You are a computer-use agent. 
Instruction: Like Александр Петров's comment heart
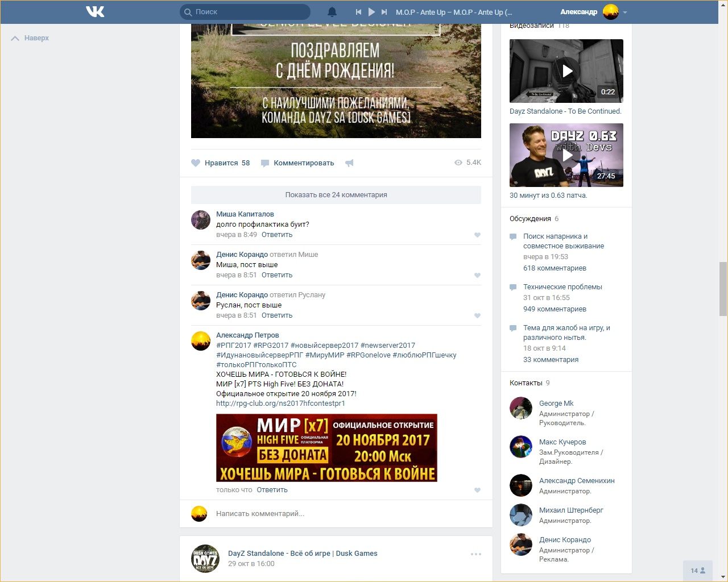(477, 490)
